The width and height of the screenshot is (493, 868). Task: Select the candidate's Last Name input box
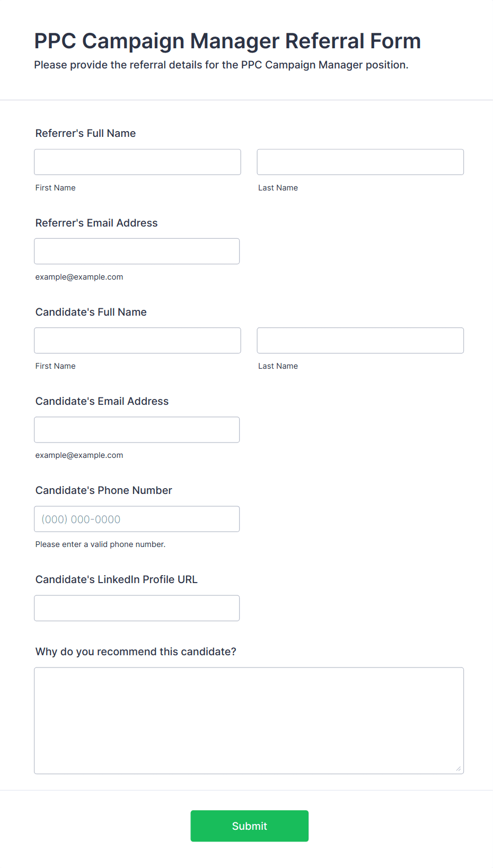360,340
